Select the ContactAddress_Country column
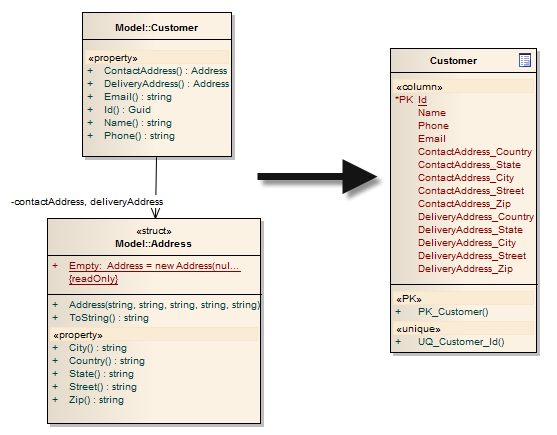 (475, 152)
